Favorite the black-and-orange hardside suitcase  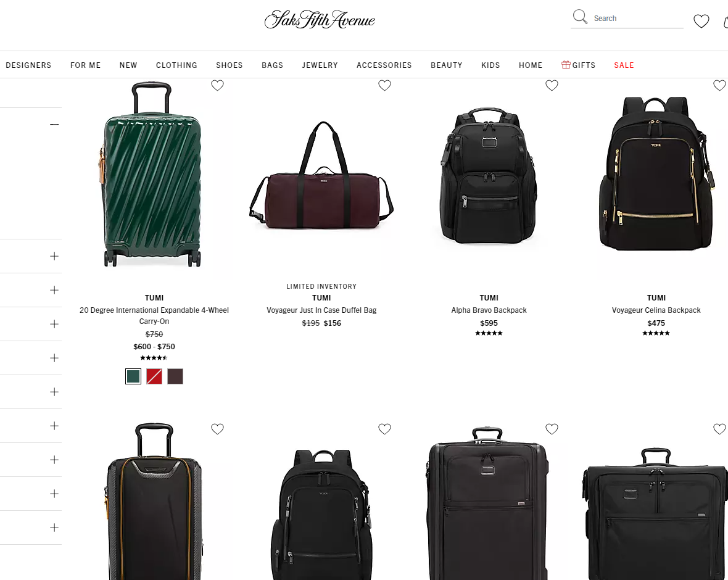pyautogui.click(x=217, y=429)
